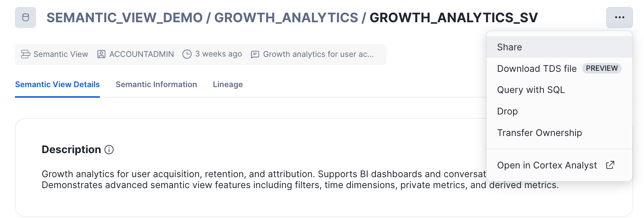Screen dimensions: 644x218
Task: Click the Semantic View type icon
Action: pos(25,54)
